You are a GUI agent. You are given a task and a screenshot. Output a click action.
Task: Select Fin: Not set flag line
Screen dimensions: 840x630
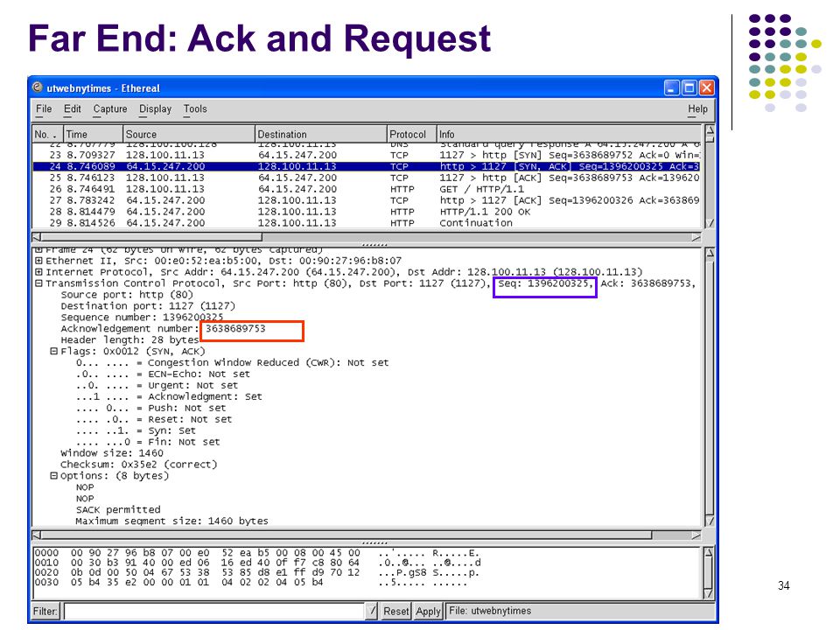click(148, 442)
